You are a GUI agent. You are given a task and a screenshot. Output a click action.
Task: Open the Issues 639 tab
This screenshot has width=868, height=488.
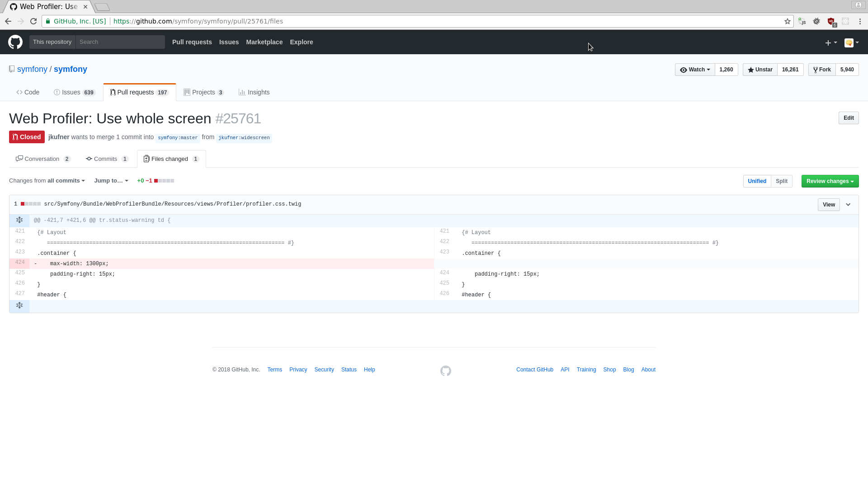point(75,92)
